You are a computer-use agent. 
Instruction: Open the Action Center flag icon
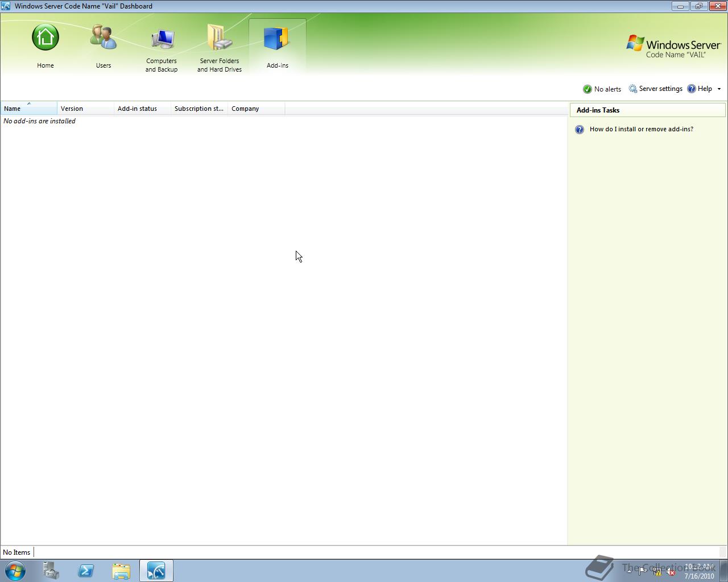click(643, 572)
